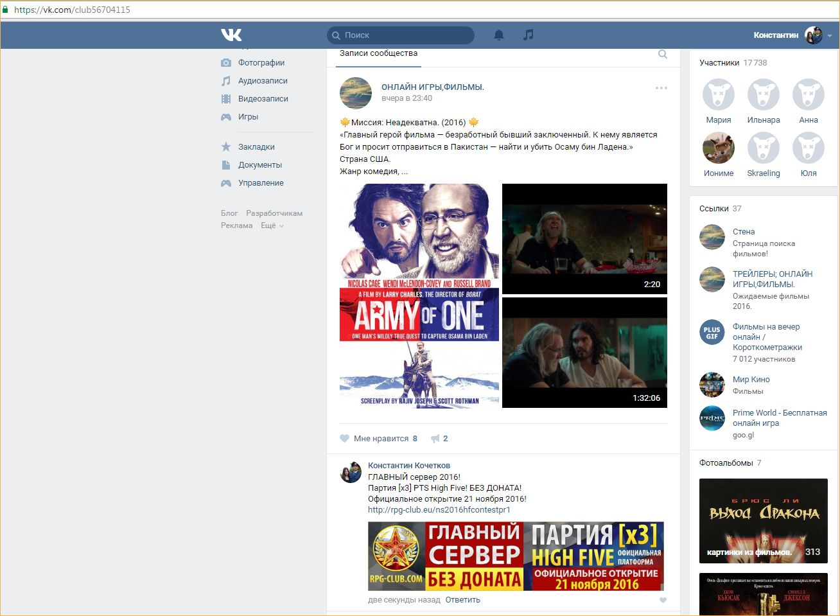The image size is (840, 616).
Task: Select the Записи сообщества tab
Action: 378,54
